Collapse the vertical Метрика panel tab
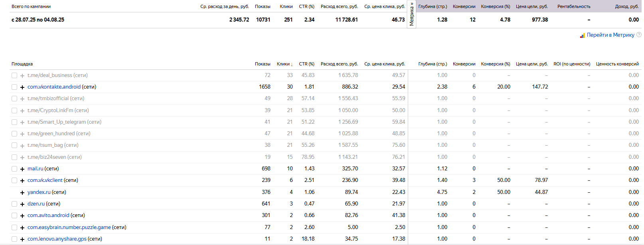This screenshot has width=644, height=245. [x=412, y=14]
